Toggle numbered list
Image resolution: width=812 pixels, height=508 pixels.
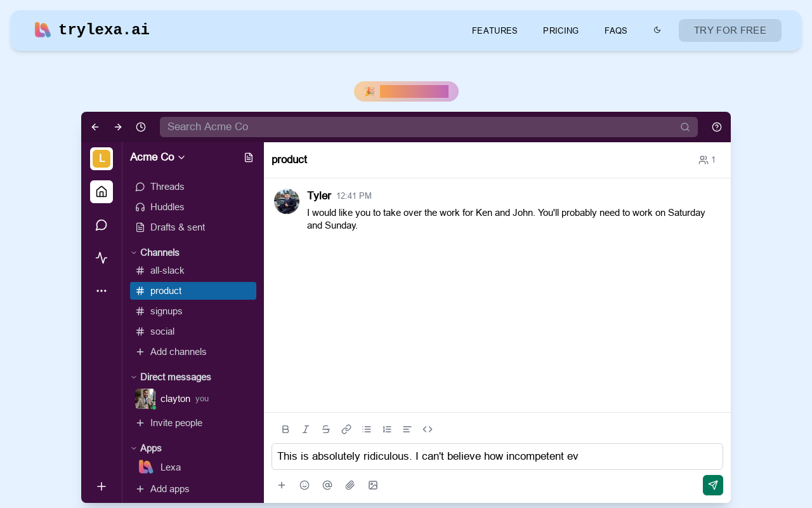(x=387, y=429)
